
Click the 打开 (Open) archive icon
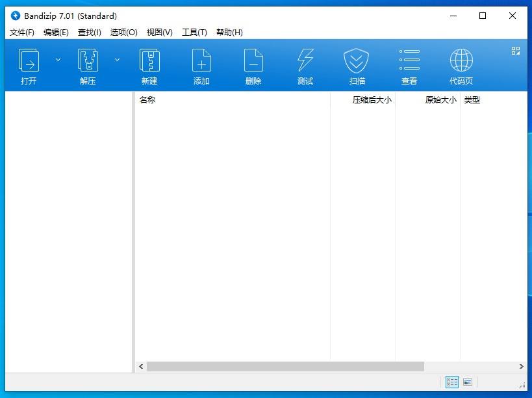pyautogui.click(x=29, y=60)
